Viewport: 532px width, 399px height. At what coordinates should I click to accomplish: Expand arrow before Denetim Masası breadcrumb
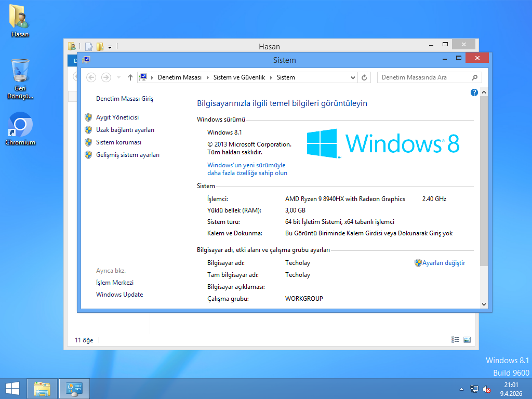point(152,77)
